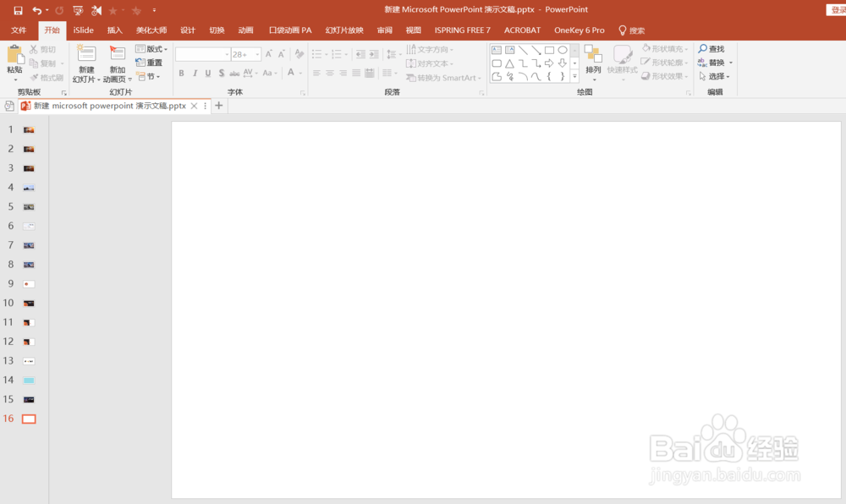The height and width of the screenshot is (504, 846).
Task: Decrease font size with small A icon
Action: 281,54
